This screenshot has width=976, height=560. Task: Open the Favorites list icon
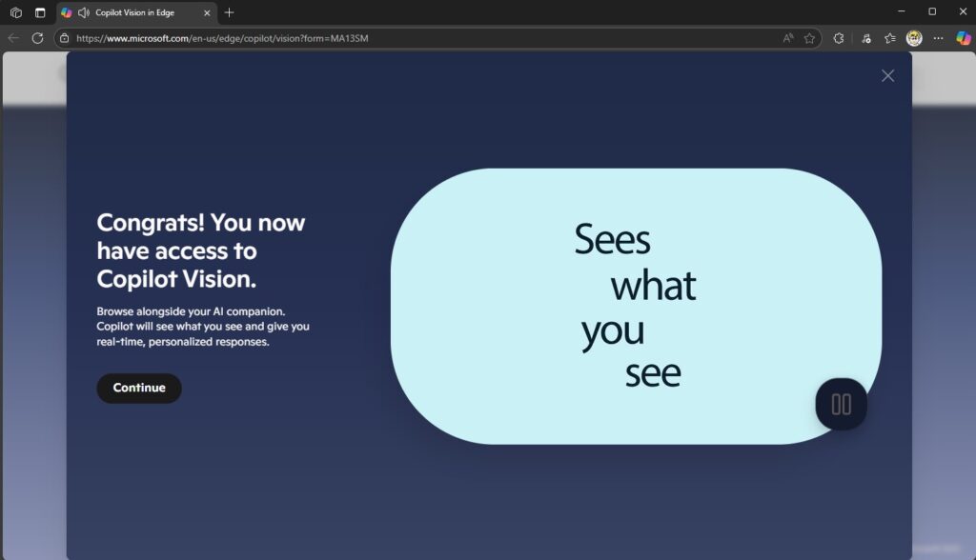point(889,38)
